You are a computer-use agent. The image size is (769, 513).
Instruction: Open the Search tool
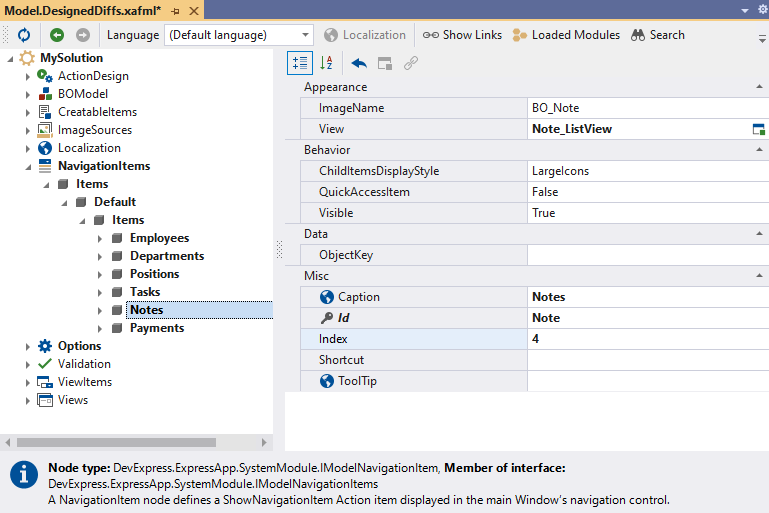658,35
